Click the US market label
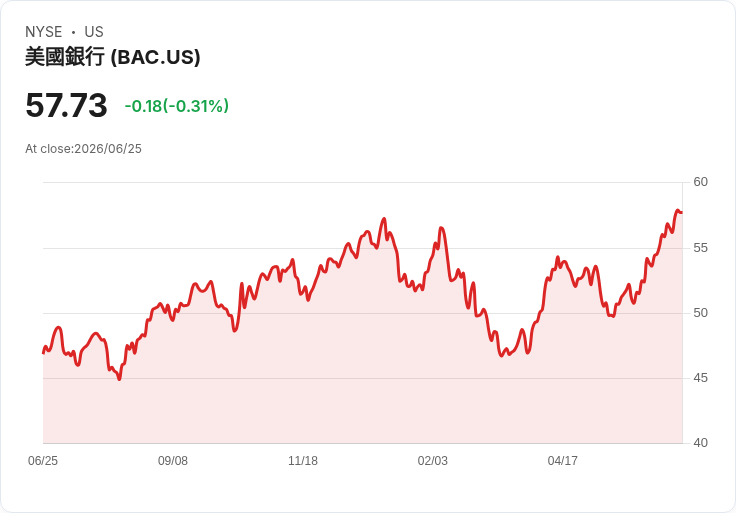Image resolution: width=736 pixels, height=513 pixels. click(94, 32)
